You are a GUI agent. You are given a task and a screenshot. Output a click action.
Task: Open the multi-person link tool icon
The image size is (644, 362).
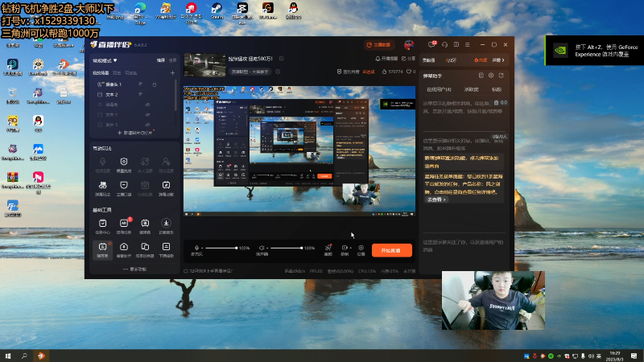[145, 162]
